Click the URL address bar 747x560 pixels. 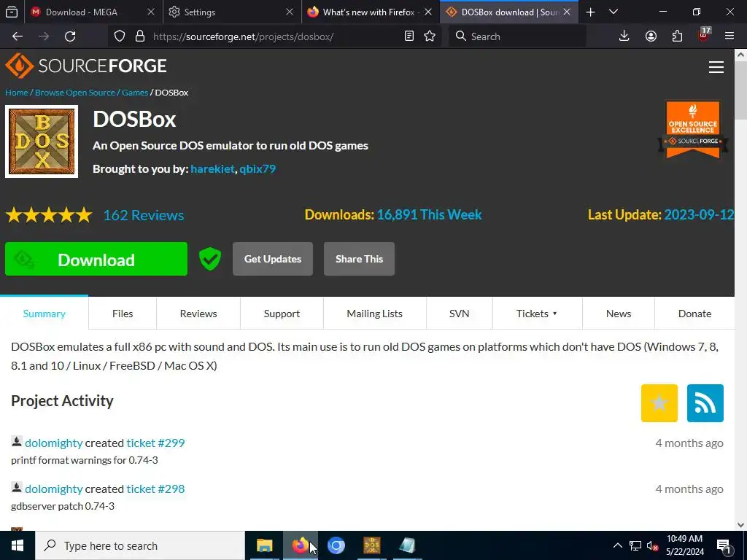tap(276, 36)
